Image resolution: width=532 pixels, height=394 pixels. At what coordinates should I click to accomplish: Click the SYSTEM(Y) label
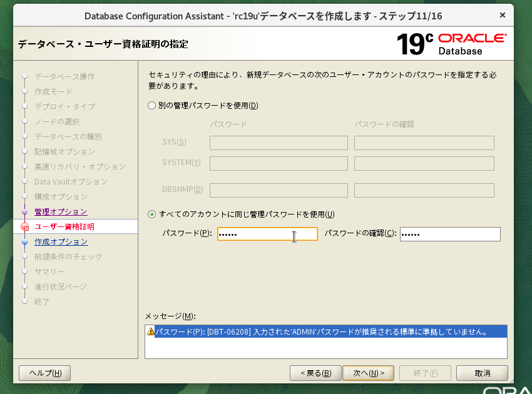pos(181,163)
